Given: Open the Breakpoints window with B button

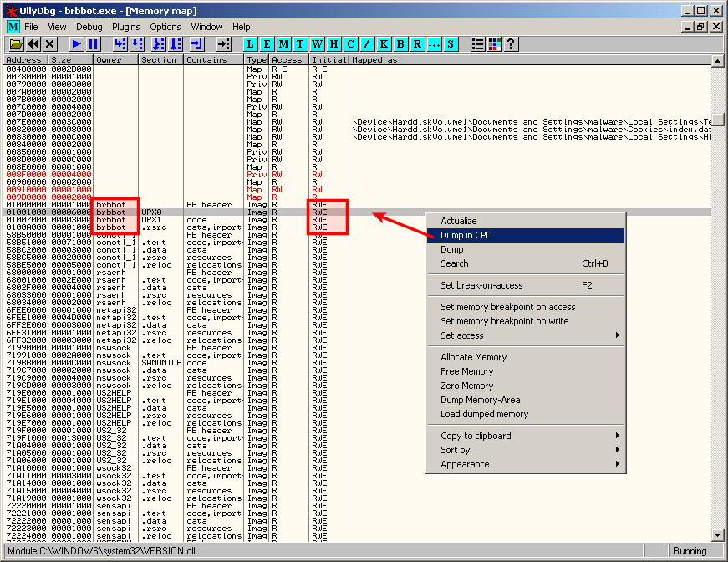Looking at the screenshot, I should [401, 43].
